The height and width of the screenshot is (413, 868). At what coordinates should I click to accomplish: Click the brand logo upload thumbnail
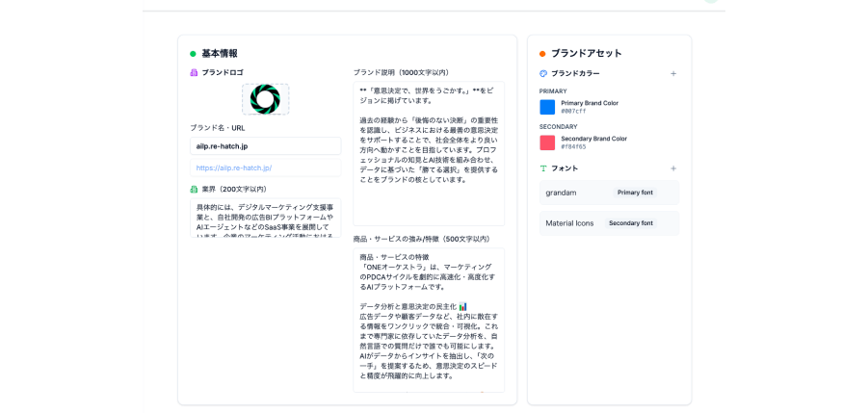[x=265, y=99]
